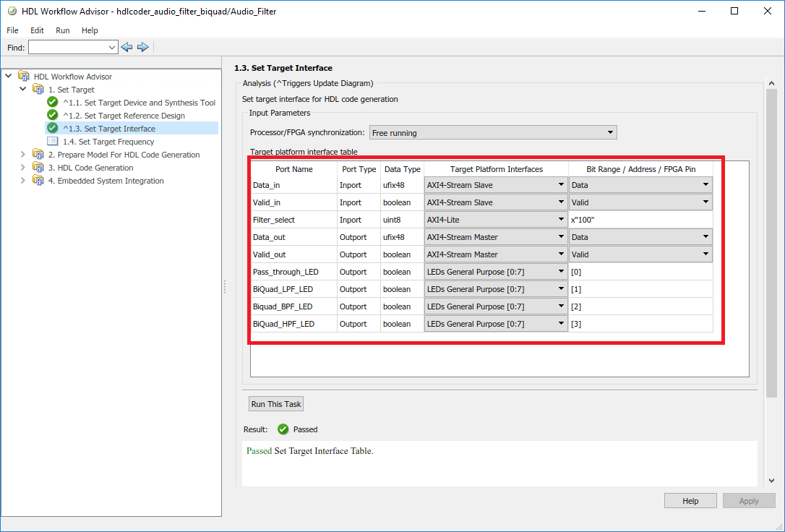Viewport: 785px width, 532px height.
Task: Select Set Target Device and Synthesis Tool
Action: 139,103
